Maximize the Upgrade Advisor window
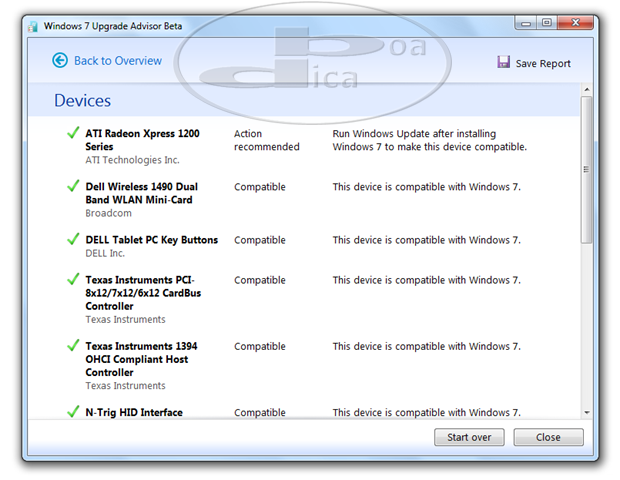The height and width of the screenshot is (480, 620). (546, 21)
